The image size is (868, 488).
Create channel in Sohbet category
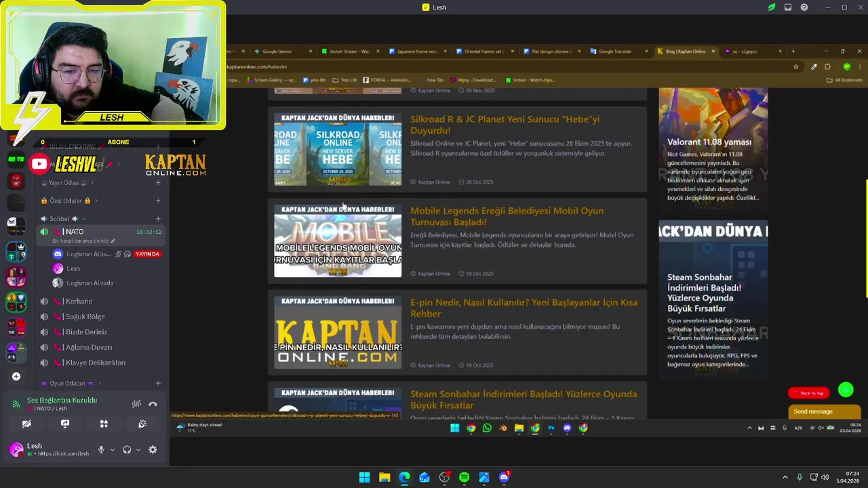[x=158, y=219]
